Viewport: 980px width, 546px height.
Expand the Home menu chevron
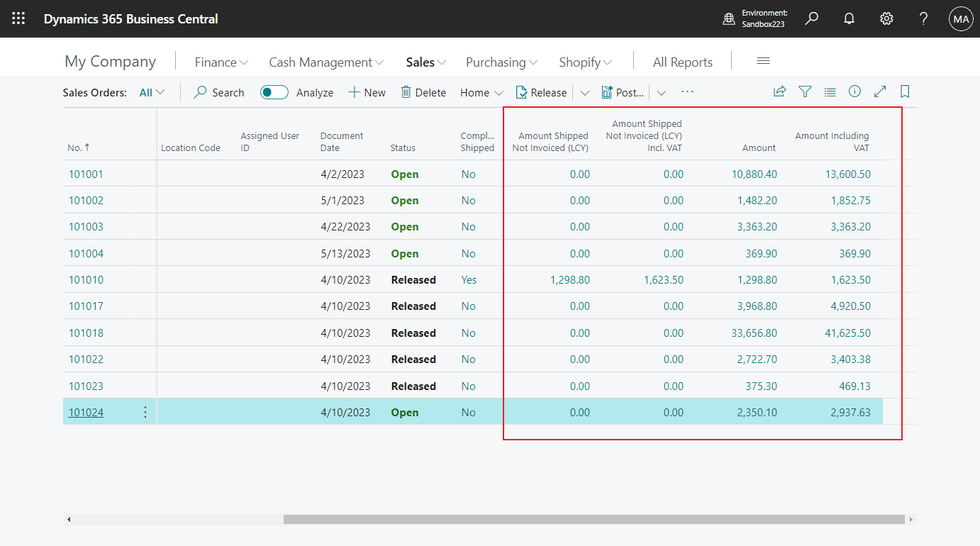(x=499, y=92)
